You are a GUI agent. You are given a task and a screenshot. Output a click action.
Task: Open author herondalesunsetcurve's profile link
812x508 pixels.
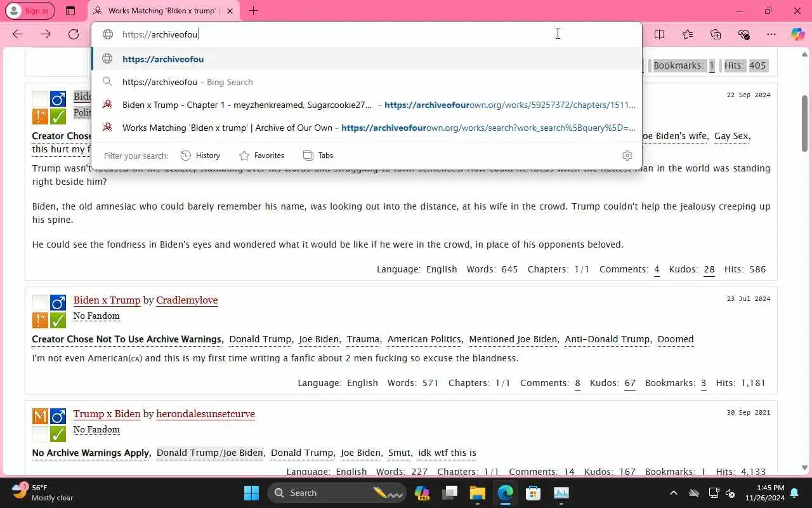[206, 413]
